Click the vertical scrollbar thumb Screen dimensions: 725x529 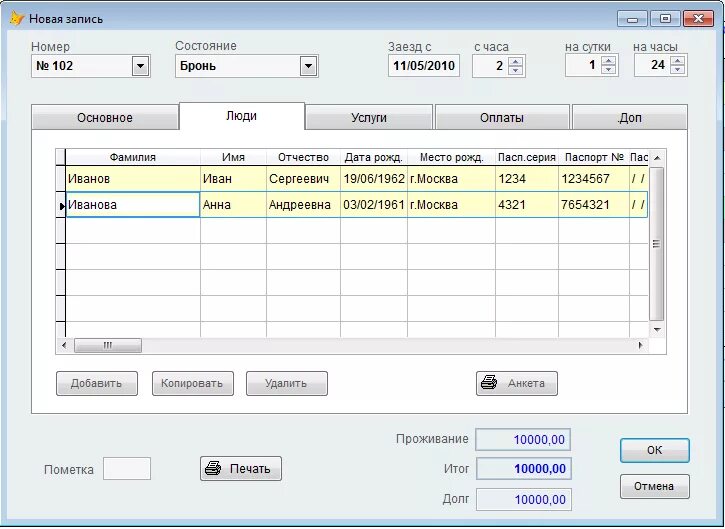coord(657,244)
